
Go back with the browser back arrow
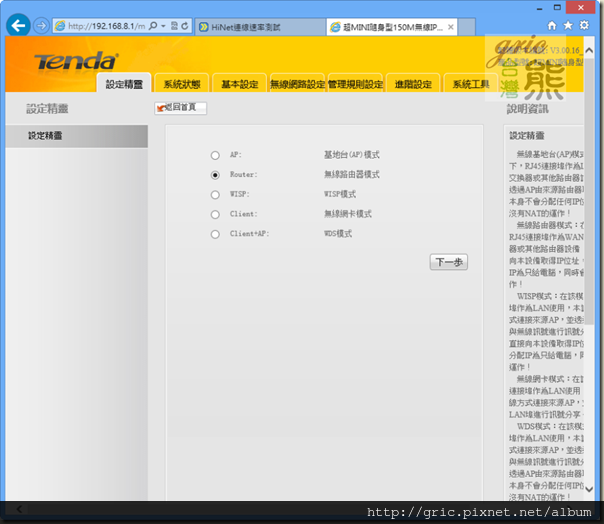(18, 26)
